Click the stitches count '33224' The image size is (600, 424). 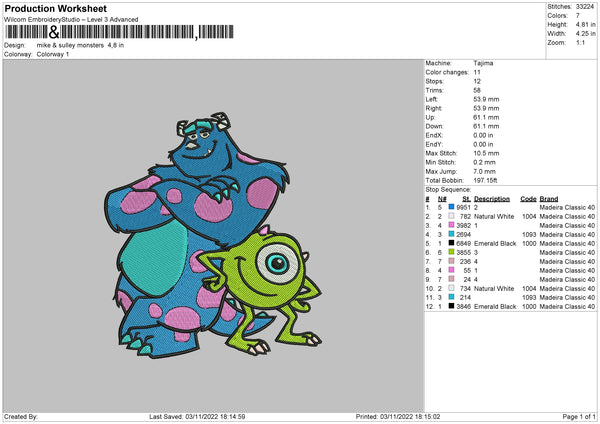[585, 7]
